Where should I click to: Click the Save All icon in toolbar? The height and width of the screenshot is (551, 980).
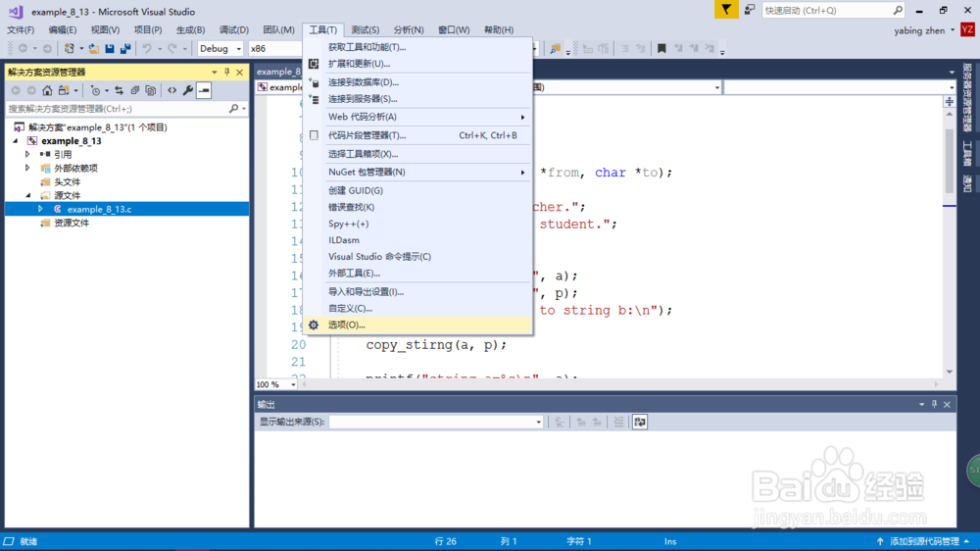coord(125,48)
